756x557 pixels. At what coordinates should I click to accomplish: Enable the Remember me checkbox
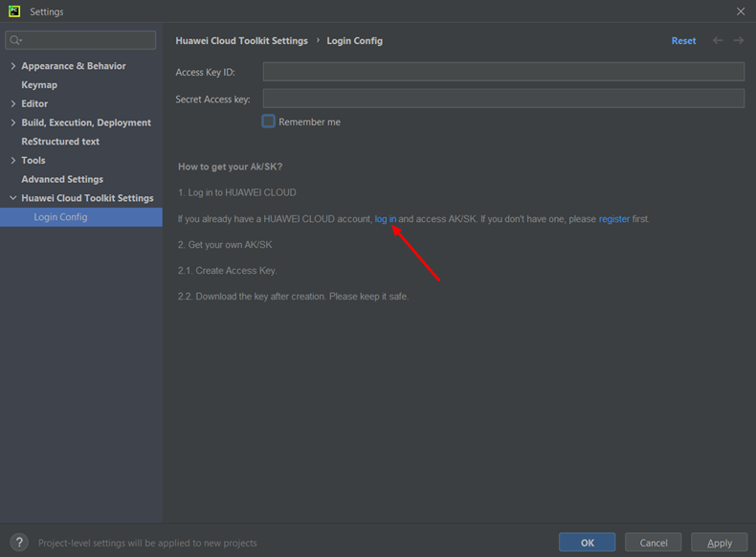[269, 122]
